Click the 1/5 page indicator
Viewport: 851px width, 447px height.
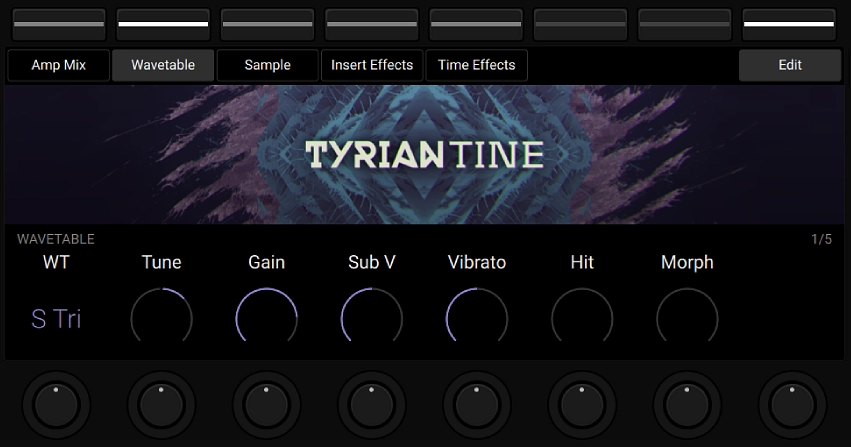click(821, 239)
